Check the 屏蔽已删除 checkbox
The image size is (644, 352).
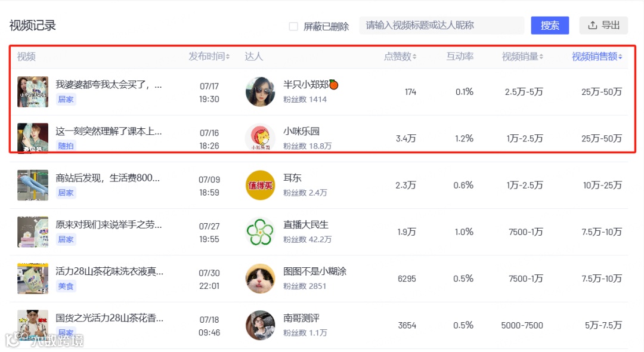[293, 26]
